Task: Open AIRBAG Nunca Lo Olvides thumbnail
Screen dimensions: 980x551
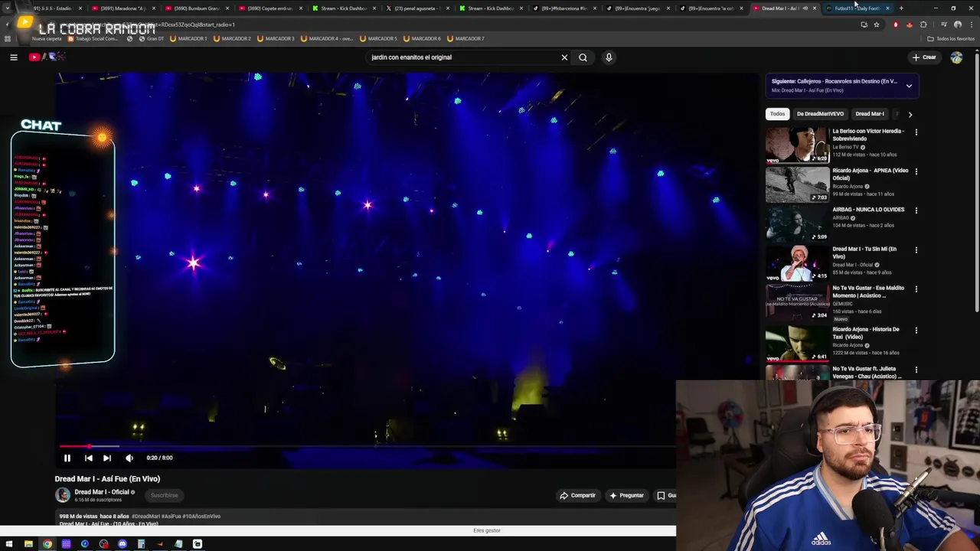Action: 797,224
